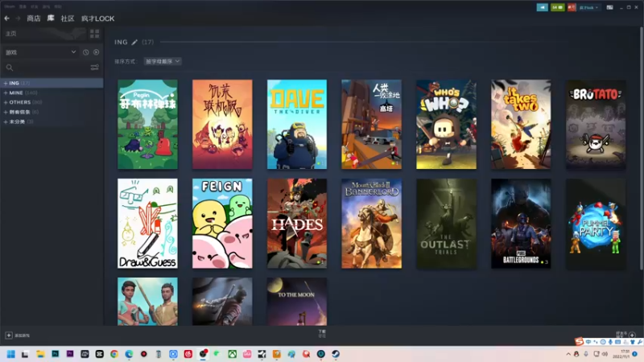Image resolution: width=644 pixels, height=362 pixels.
Task: Open the It Takes Two cover
Action: [x=521, y=125]
